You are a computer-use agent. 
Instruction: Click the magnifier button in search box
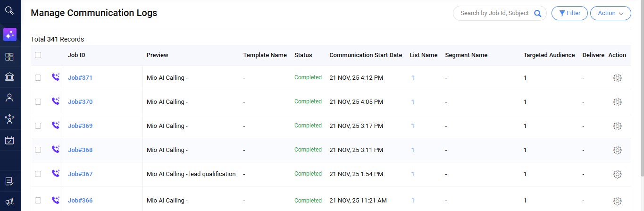click(x=537, y=13)
